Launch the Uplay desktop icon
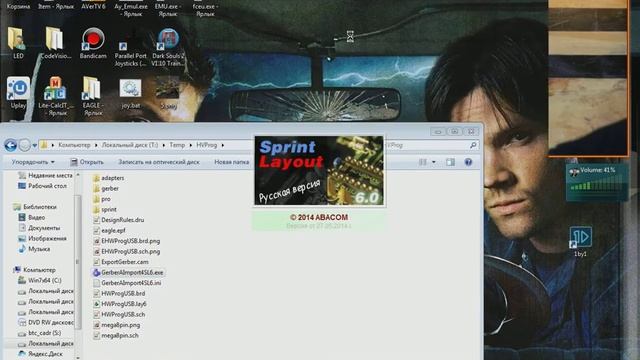Image resolution: width=640 pixels, height=360 pixels. pyautogui.click(x=18, y=93)
